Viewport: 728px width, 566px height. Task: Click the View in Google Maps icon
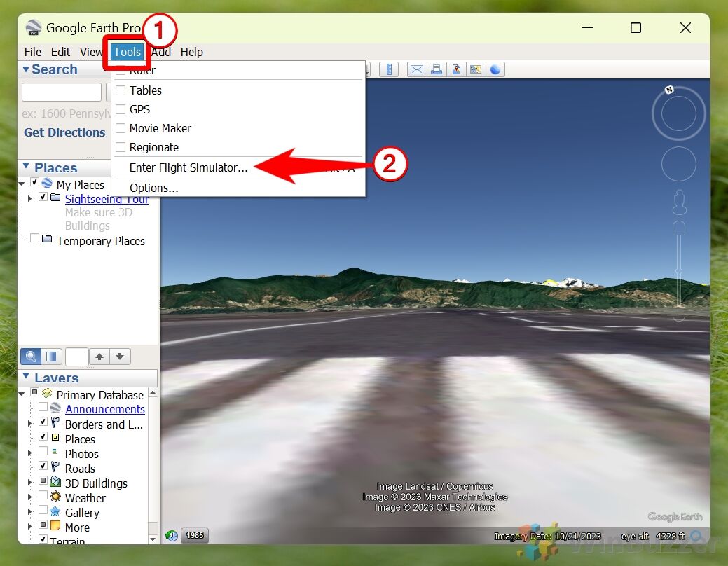pos(476,69)
